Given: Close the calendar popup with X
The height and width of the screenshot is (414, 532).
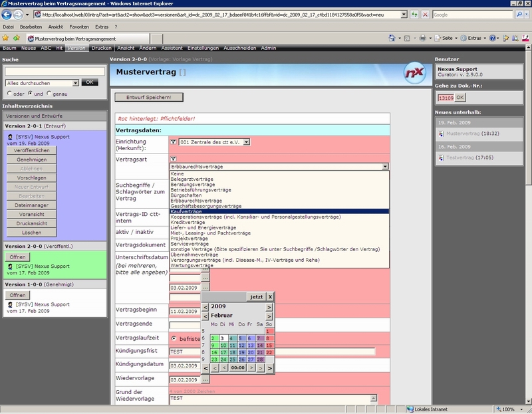Looking at the screenshot, I should point(270,296).
